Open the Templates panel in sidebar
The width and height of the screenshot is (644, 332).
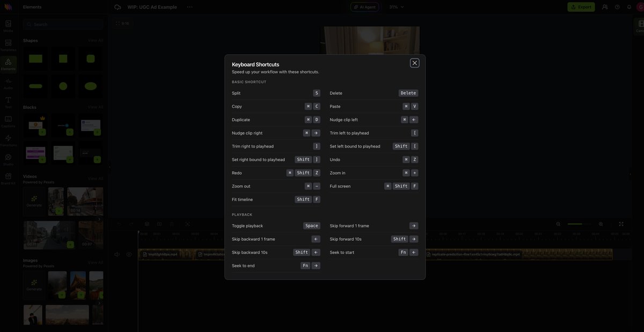8,45
